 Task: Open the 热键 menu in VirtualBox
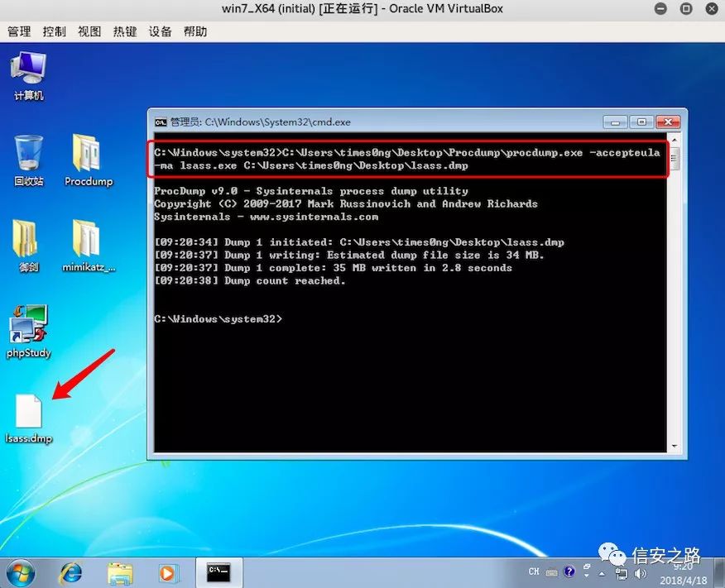point(125,31)
